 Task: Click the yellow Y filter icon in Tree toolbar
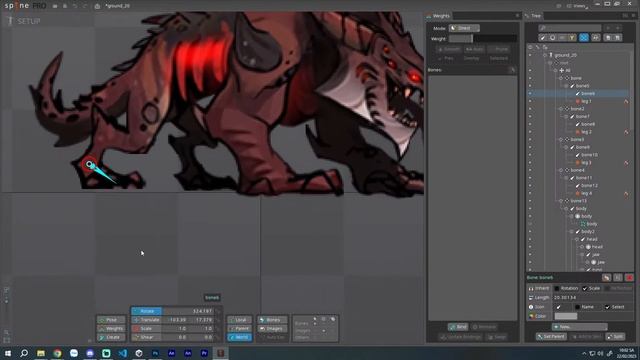[x=572, y=38]
